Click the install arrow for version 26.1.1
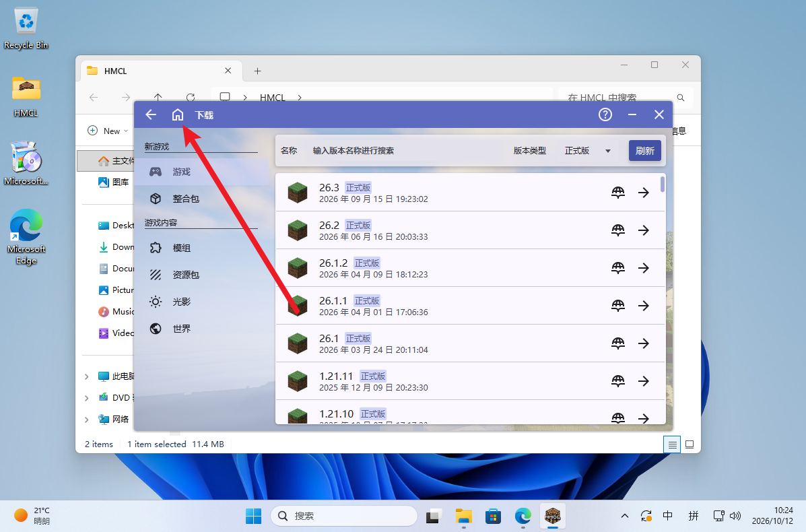This screenshot has width=806, height=532. click(644, 306)
